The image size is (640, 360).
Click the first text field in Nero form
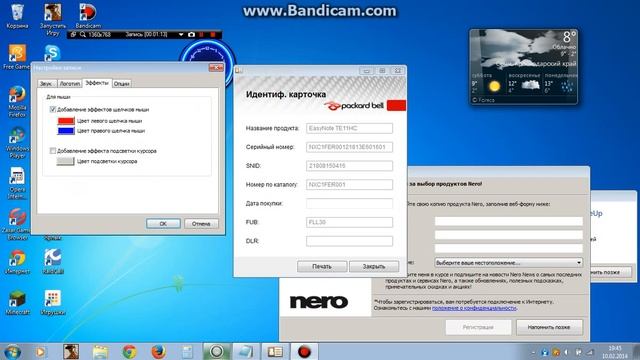tap(509, 221)
